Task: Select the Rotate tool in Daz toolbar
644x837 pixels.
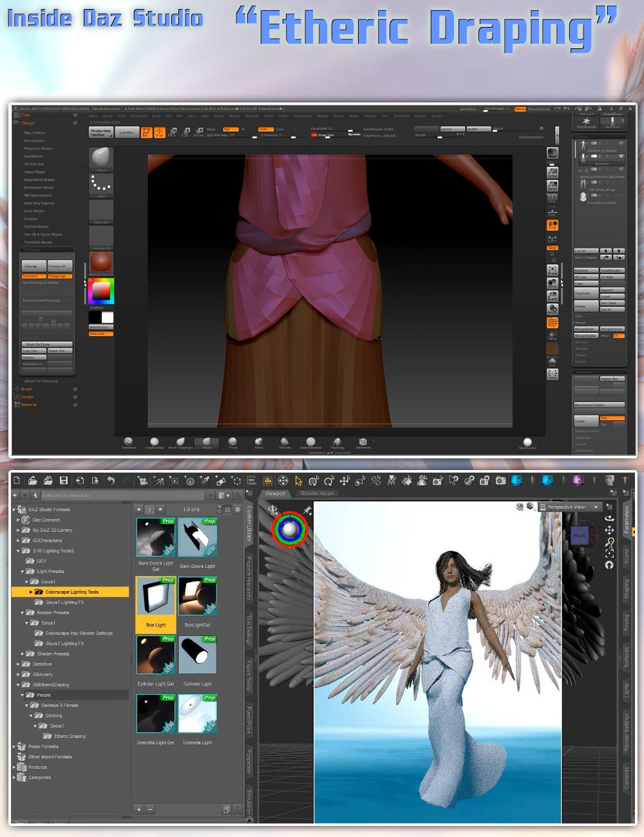Action: point(329,480)
